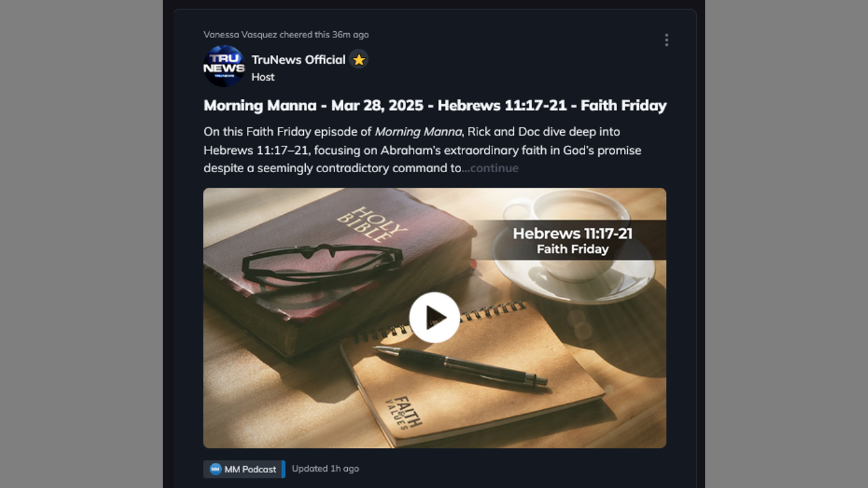Play the Morning Manna video
Viewport: 868px width, 488px height.
click(x=435, y=317)
